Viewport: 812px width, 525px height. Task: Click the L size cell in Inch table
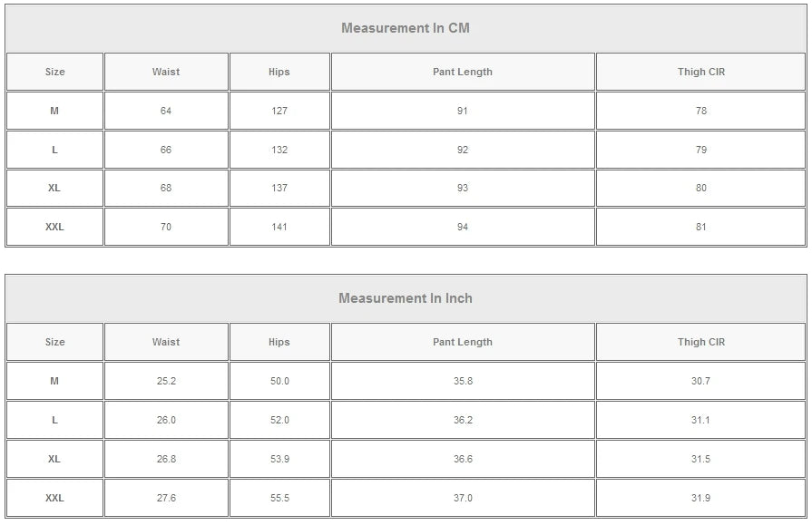(54, 420)
